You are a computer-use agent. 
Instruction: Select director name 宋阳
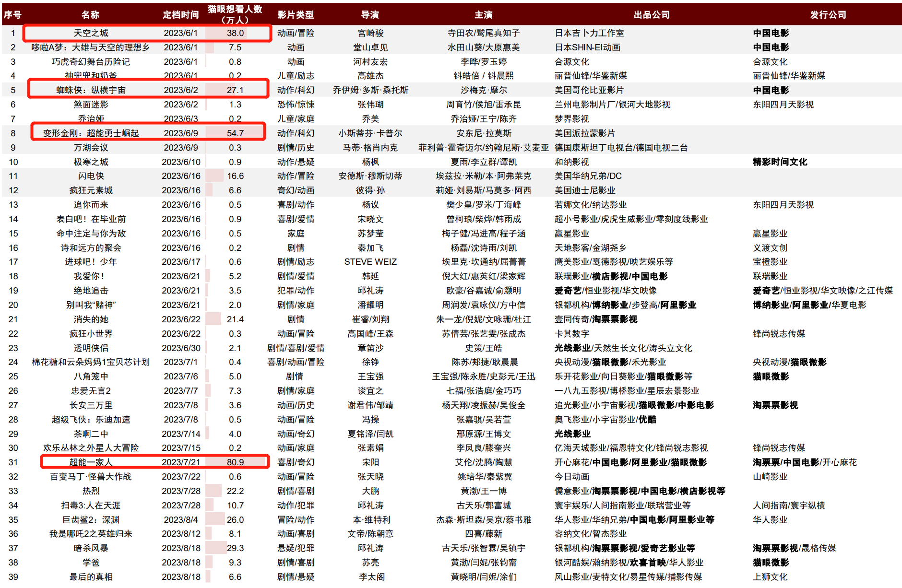tap(370, 462)
